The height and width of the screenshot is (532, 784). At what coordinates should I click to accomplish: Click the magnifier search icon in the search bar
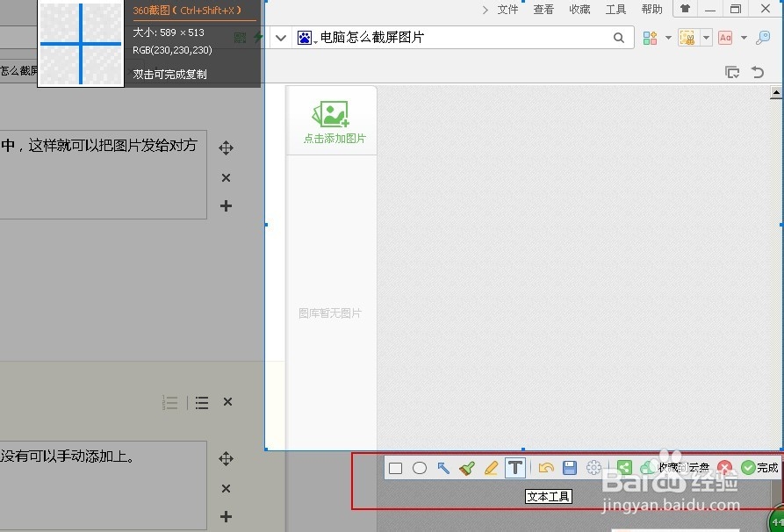(x=619, y=38)
